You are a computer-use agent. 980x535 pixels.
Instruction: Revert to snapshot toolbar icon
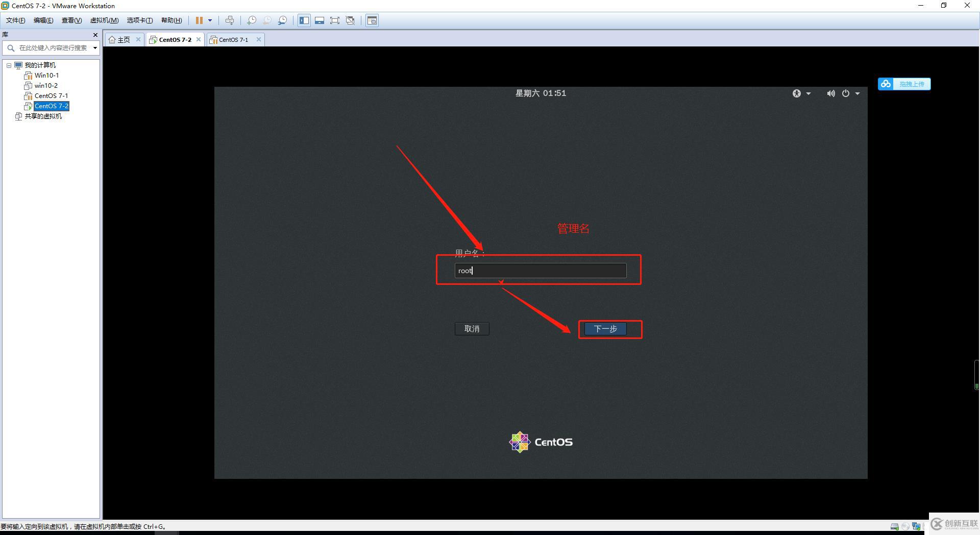tap(267, 20)
